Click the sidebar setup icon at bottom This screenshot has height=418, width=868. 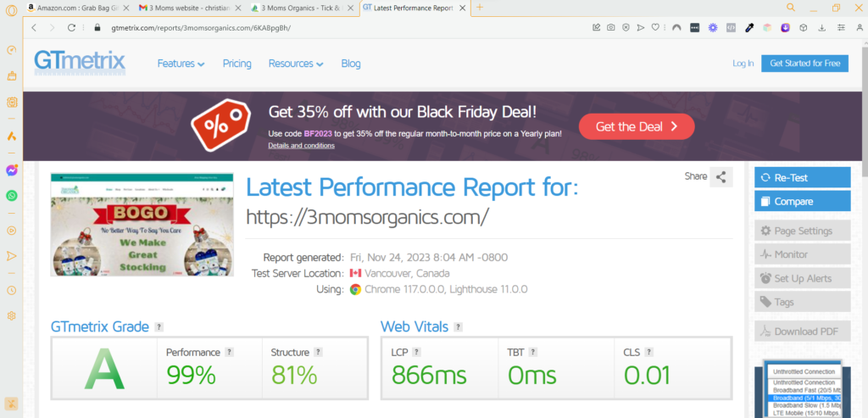click(11, 404)
